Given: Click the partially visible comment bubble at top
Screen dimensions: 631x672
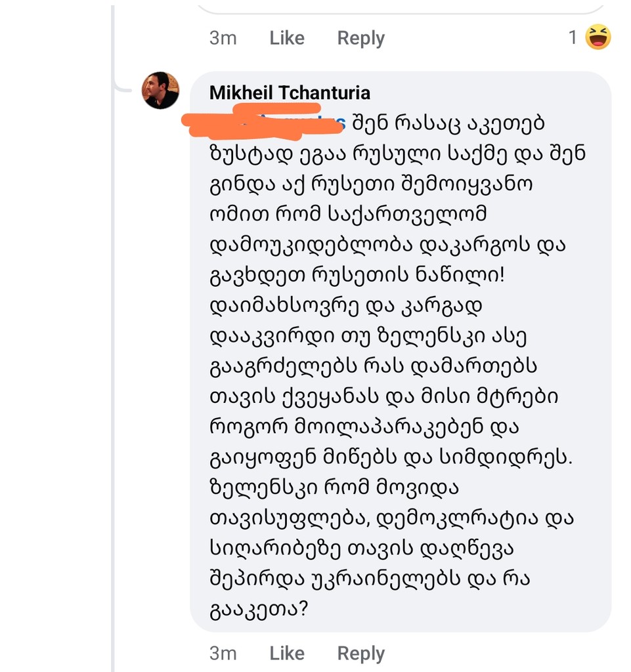Looking at the screenshot, I should click(x=401, y=7).
